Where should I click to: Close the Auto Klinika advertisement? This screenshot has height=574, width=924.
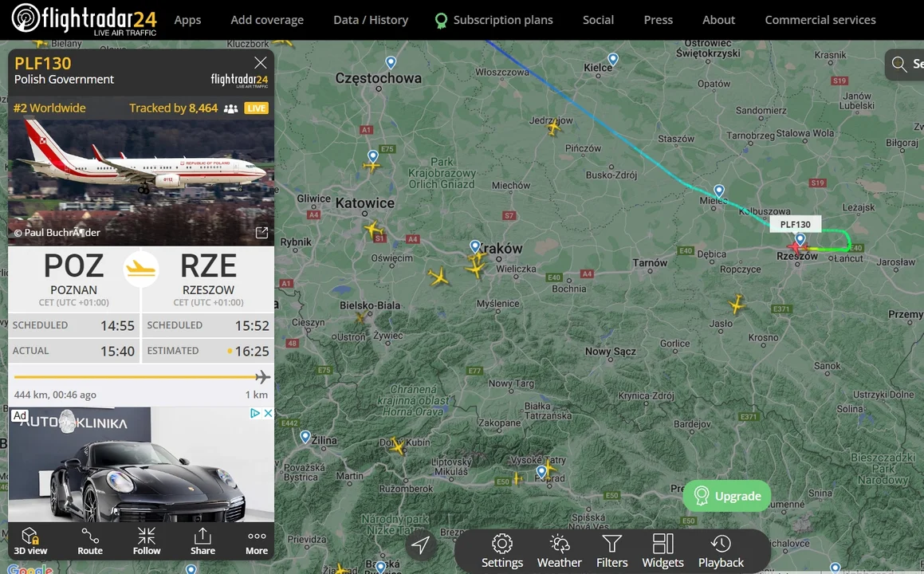click(x=268, y=413)
